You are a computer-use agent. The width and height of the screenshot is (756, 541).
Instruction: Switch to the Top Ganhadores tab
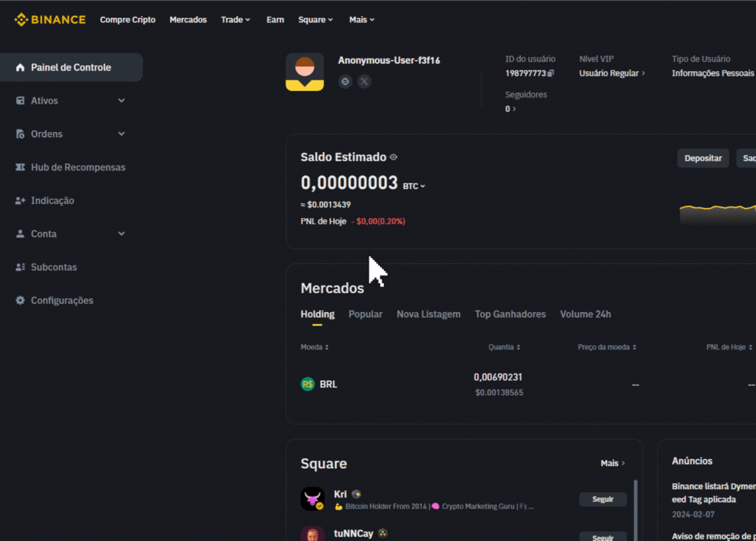pyautogui.click(x=511, y=315)
